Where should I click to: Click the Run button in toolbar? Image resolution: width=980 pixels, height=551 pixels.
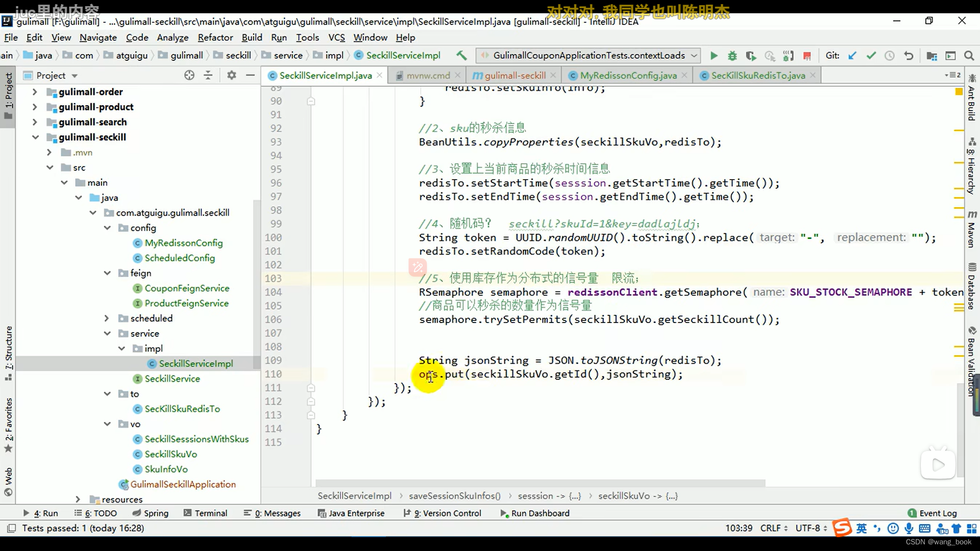pyautogui.click(x=714, y=55)
